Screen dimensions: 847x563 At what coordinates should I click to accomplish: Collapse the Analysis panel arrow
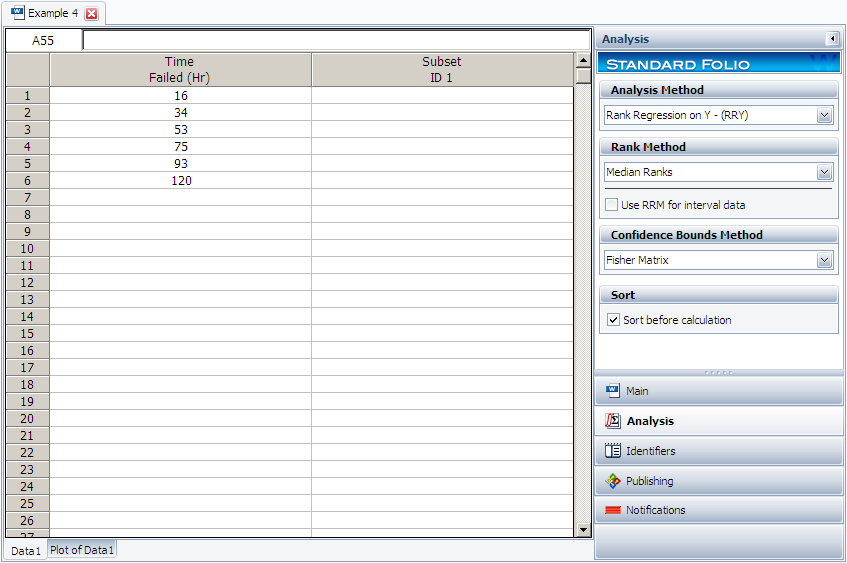832,39
